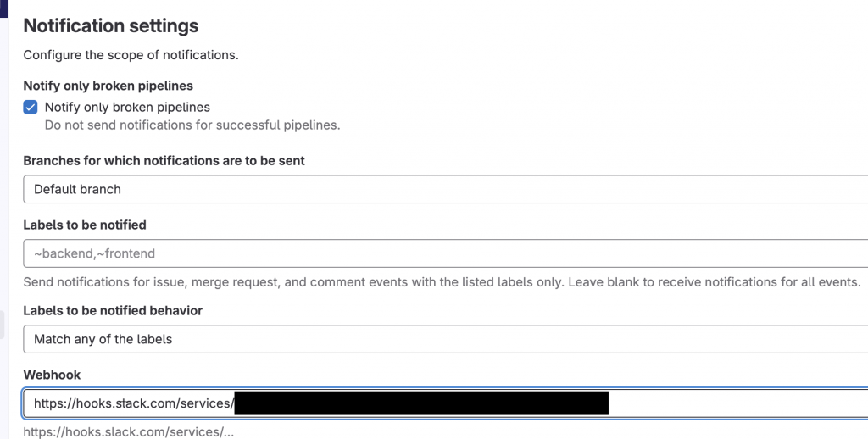Click the 'Configure the scope of notifications' description
The width and height of the screenshot is (868, 439).
click(x=131, y=56)
